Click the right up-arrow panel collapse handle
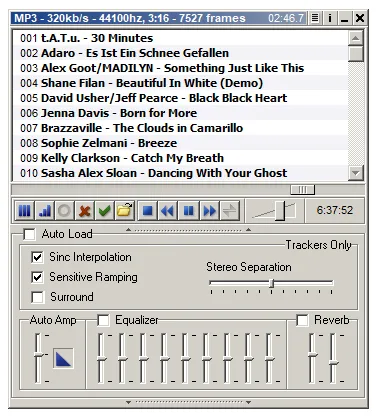Screen dimensions: 378x418 pyautogui.click(x=248, y=230)
